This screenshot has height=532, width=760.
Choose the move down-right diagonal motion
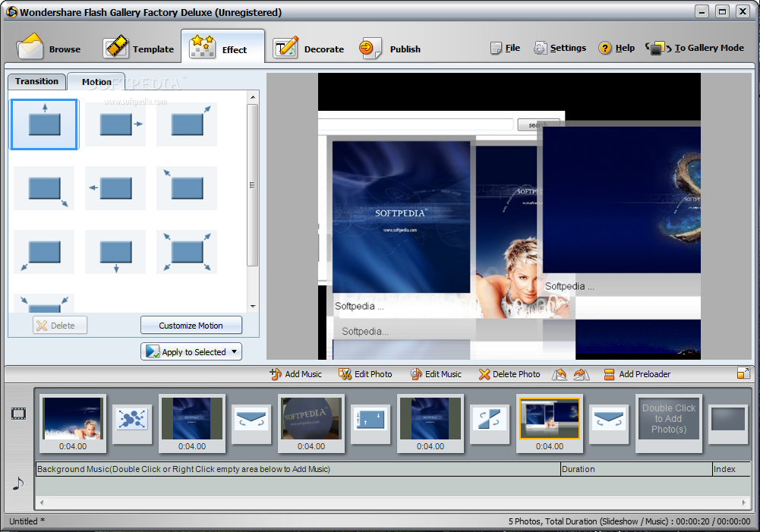point(44,188)
